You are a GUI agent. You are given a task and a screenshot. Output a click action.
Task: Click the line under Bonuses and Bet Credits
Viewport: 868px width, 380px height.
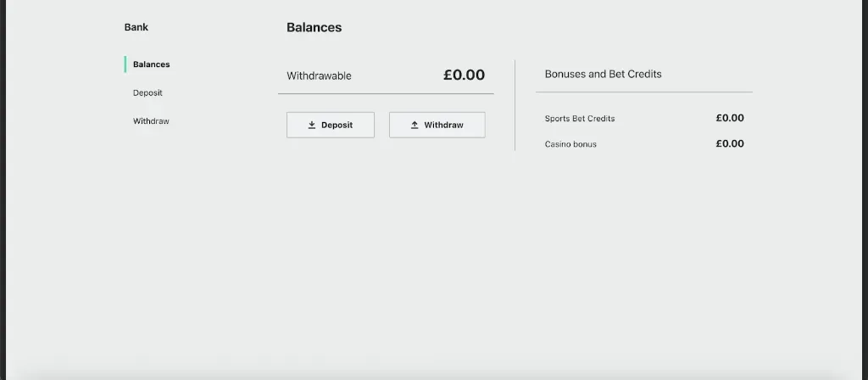(x=644, y=92)
